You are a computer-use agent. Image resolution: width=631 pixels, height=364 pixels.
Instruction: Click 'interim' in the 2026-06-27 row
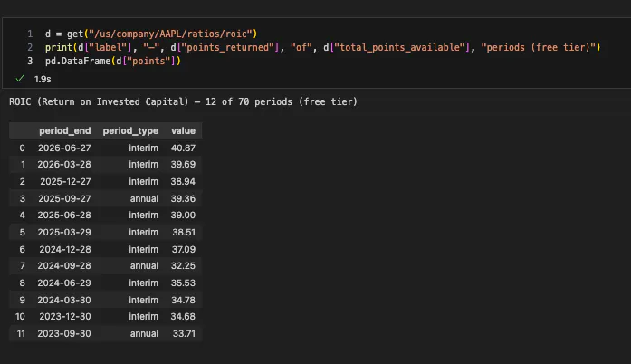pos(144,148)
